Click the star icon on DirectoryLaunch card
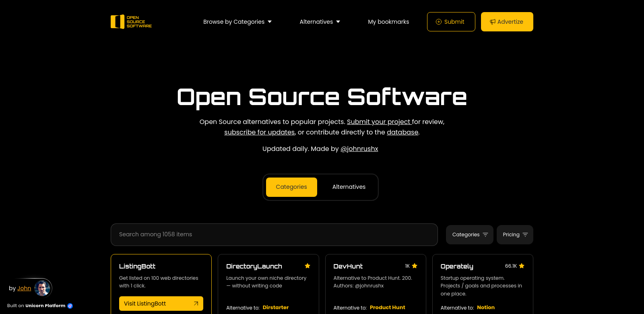Screen dimensions: 644x314 click(x=308, y=266)
